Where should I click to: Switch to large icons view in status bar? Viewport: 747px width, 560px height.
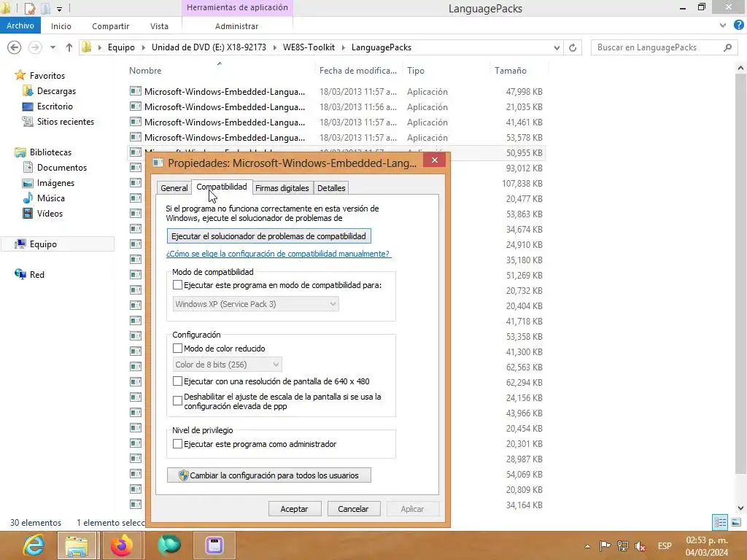[735, 522]
